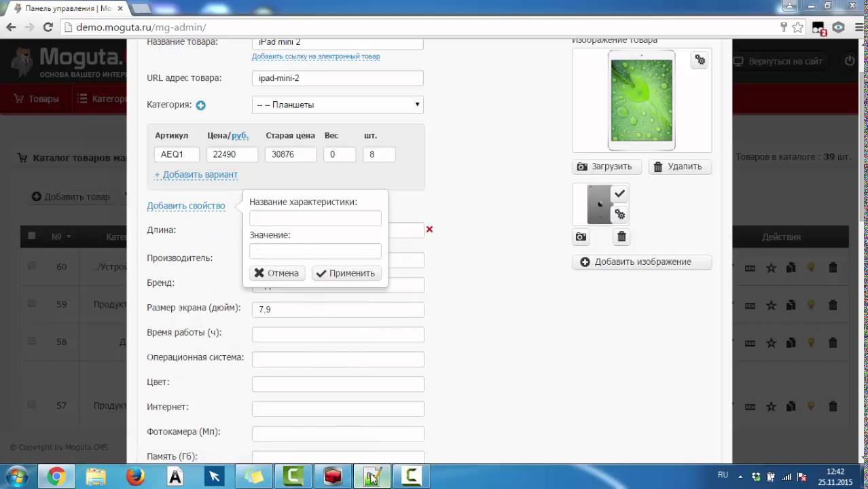Open gear settings on second image thumbnail

click(x=619, y=215)
